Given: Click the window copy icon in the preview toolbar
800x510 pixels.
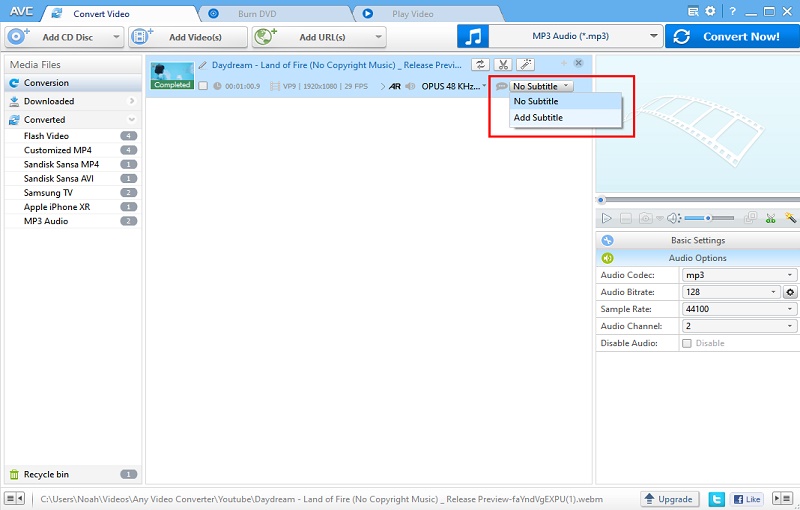Looking at the screenshot, I should (x=751, y=218).
